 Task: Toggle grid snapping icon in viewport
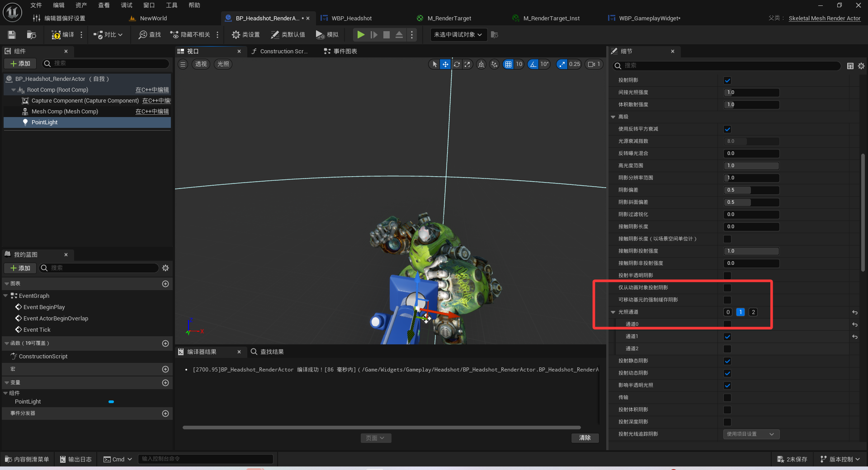tap(509, 64)
